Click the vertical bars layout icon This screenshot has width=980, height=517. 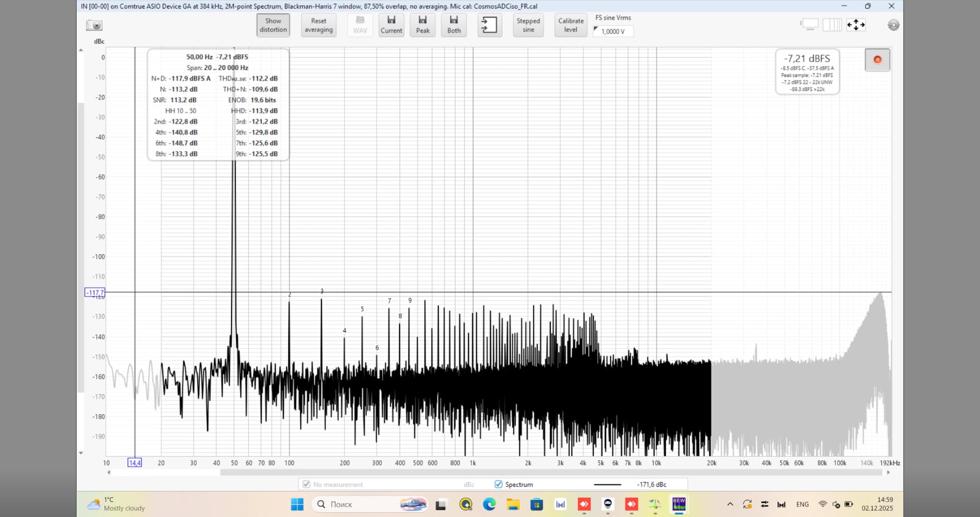tap(832, 24)
